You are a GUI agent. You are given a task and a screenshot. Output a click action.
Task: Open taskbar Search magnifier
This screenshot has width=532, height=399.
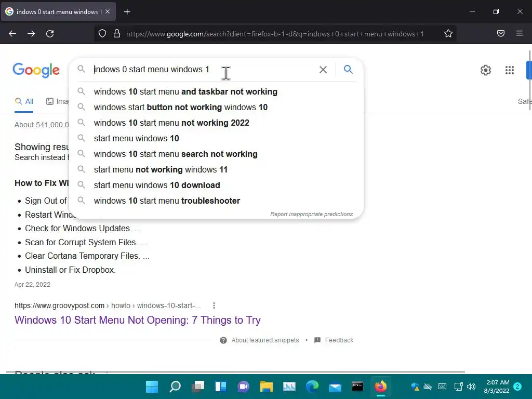175,387
